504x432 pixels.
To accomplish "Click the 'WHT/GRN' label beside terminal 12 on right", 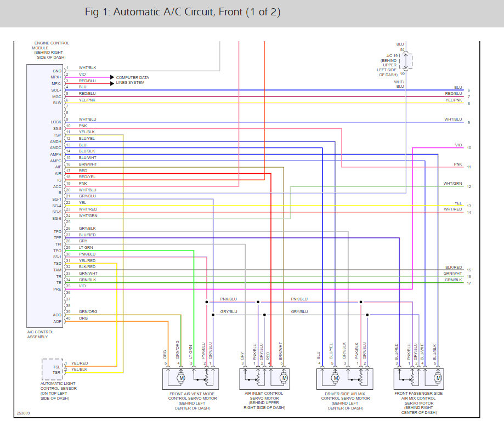I will [x=452, y=184].
